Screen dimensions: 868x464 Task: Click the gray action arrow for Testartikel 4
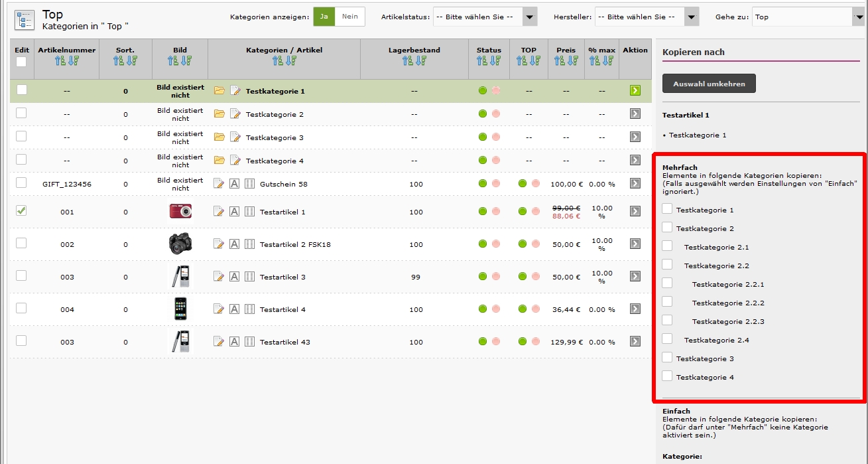[635, 309]
